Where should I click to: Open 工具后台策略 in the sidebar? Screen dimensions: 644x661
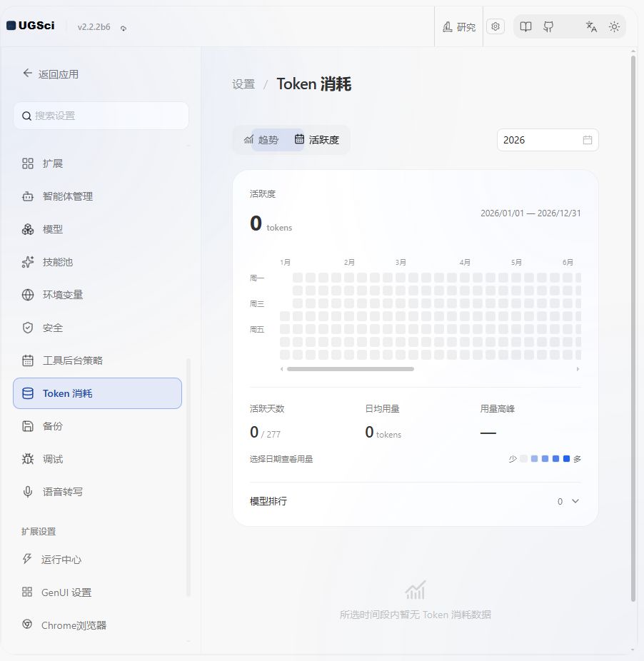[97, 360]
